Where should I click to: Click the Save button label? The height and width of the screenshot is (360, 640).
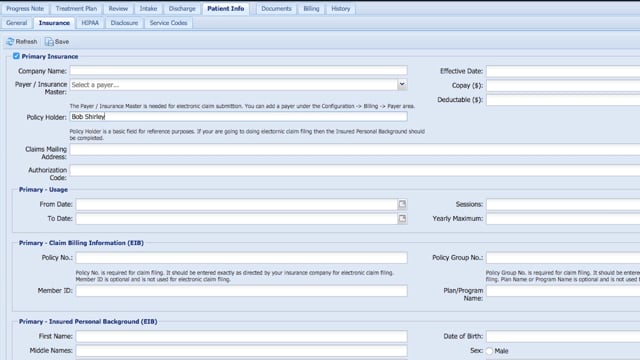(x=62, y=42)
